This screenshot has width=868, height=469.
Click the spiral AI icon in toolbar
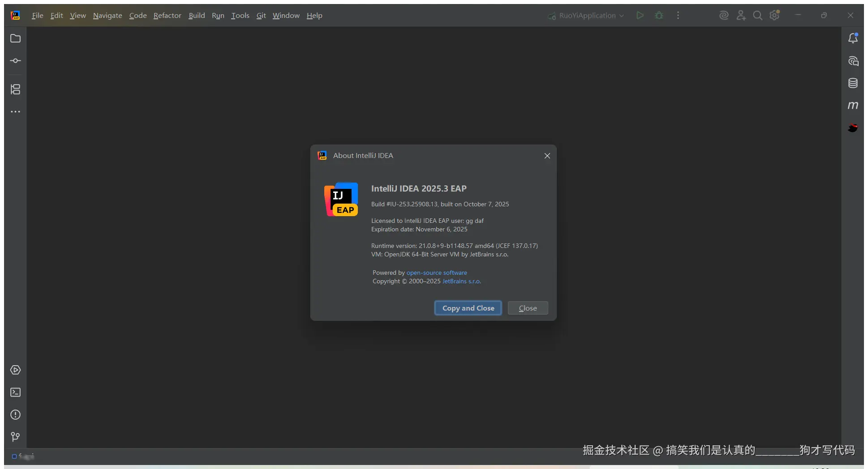(724, 16)
